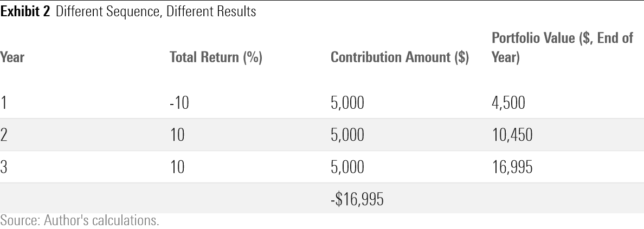Click the "Exhibit 2" bold title label

tap(25, 12)
